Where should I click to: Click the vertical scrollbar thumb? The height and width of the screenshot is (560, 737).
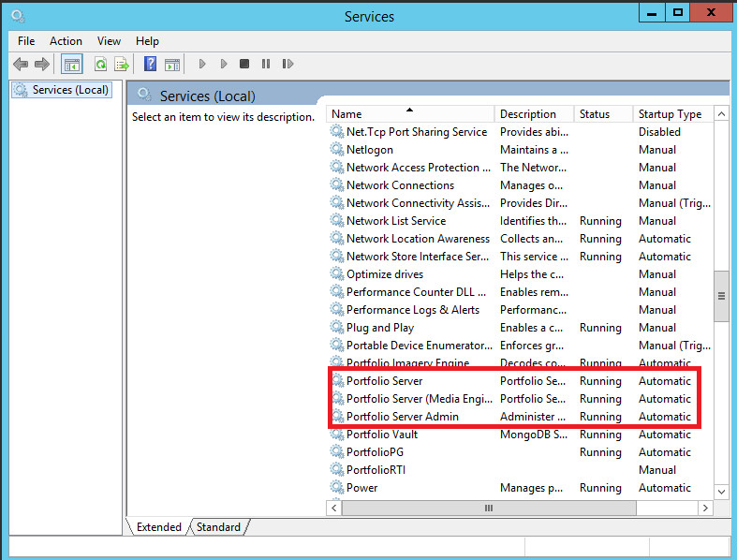(x=721, y=296)
